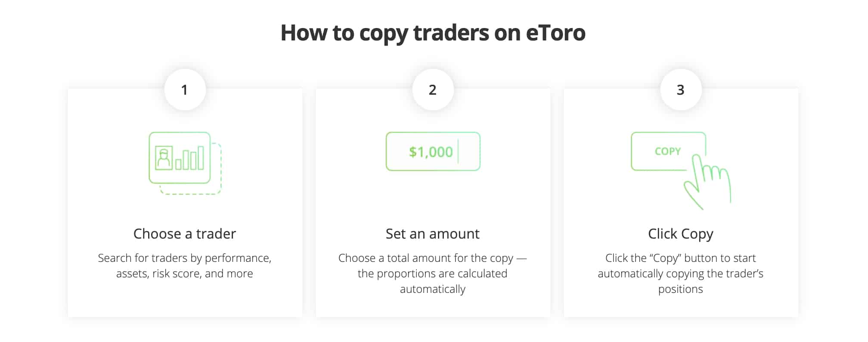Screen dimensions: 868x342
Task: Select the step 1 number circle
Action: [x=185, y=90]
